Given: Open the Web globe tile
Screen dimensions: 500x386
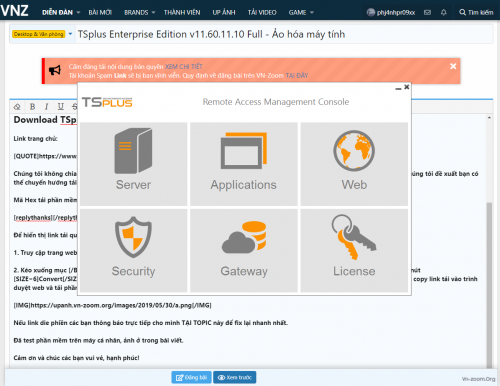Looking at the screenshot, I should point(354,164).
